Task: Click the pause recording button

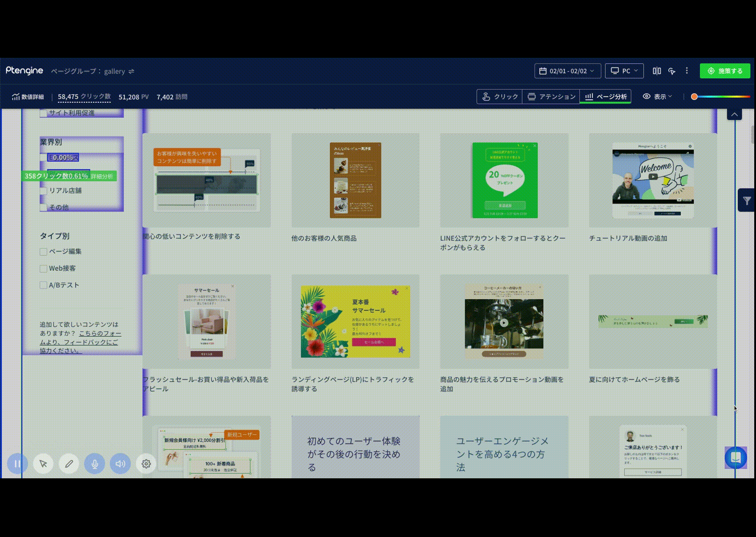Action: (17, 464)
